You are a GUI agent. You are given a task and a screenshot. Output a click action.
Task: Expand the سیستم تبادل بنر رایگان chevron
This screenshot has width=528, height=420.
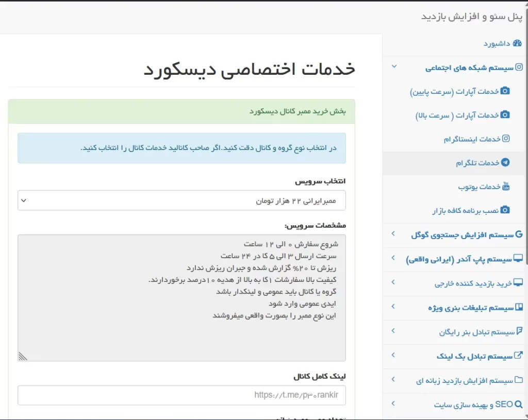pos(393,330)
